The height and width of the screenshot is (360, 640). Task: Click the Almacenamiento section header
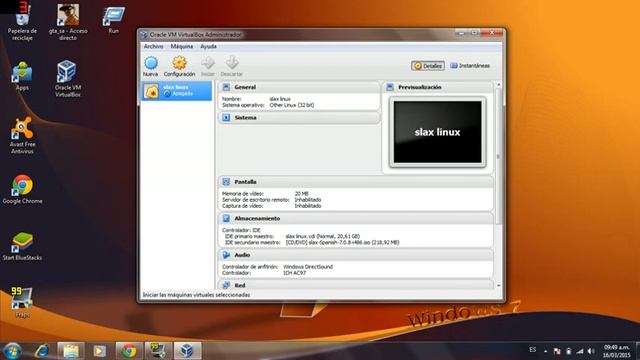(x=356, y=218)
